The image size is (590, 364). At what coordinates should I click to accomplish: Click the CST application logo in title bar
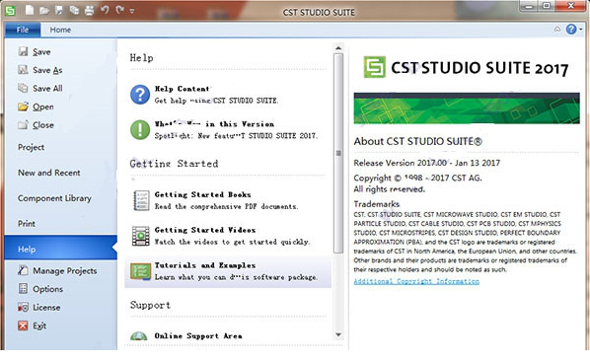click(x=10, y=10)
